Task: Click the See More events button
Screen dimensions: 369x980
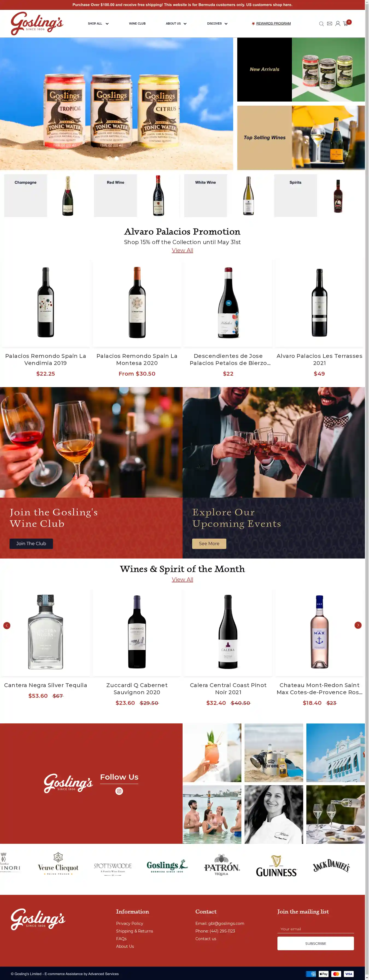Action: click(x=209, y=543)
